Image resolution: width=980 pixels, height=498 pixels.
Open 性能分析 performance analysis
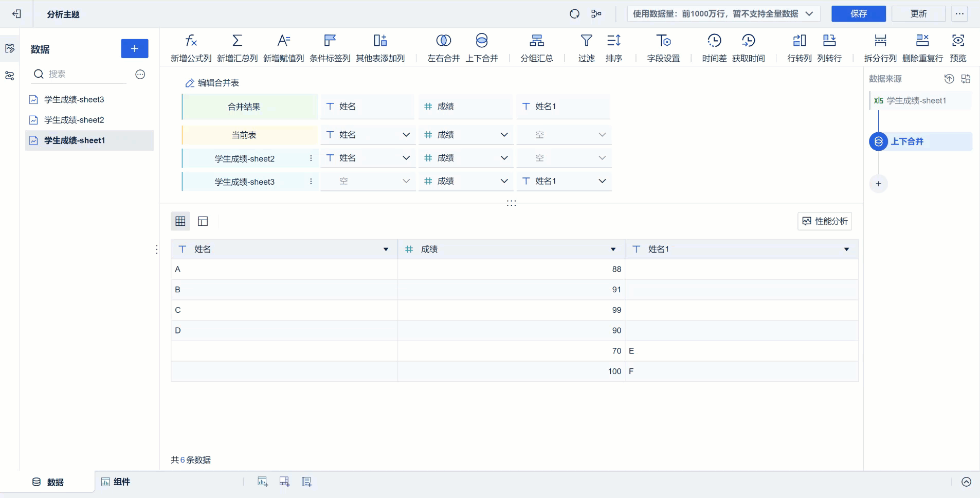824,221
